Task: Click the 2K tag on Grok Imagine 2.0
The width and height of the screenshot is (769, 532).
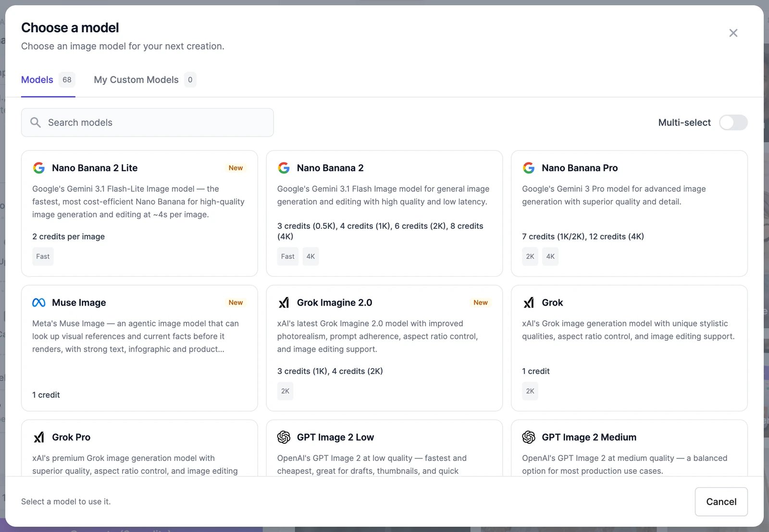Action: [285, 391]
